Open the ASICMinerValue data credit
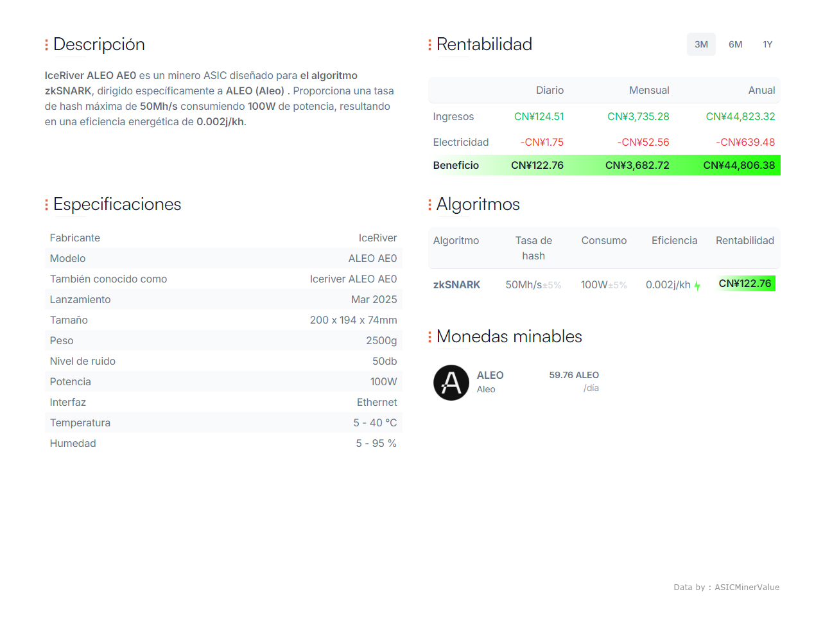 [726, 587]
